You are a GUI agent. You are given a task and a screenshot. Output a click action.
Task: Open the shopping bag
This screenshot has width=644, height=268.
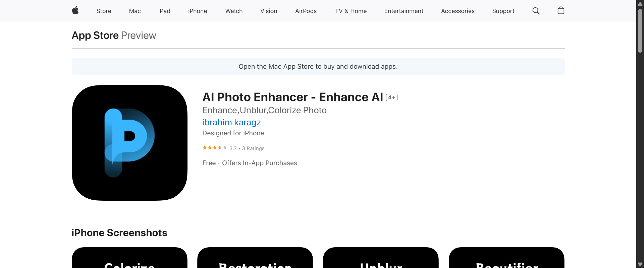coord(561,11)
